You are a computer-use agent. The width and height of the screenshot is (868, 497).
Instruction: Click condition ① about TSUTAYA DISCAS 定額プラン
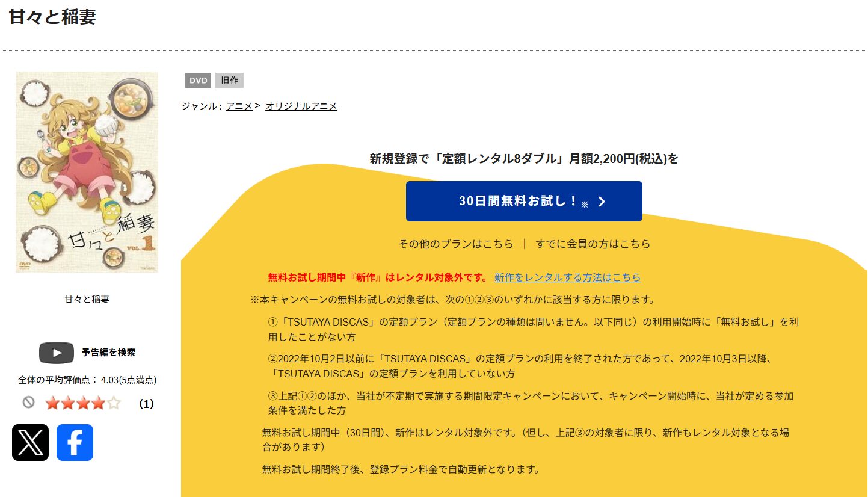[534, 329]
